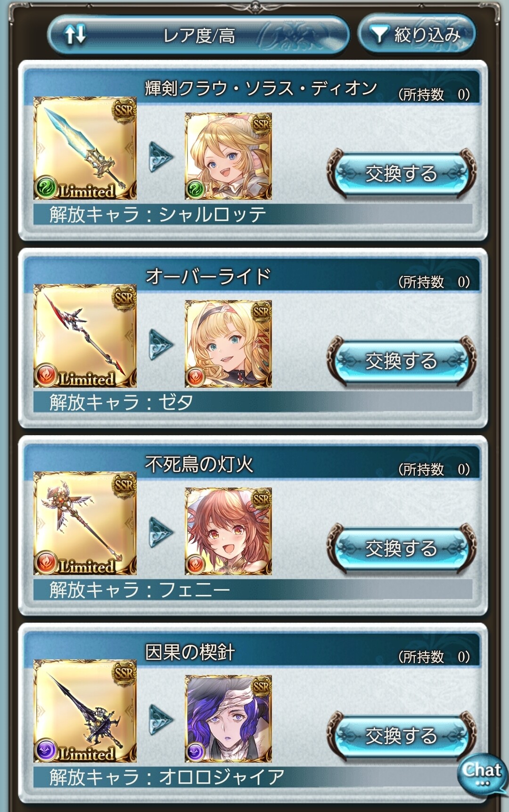The height and width of the screenshot is (812, 509).
Task: Click the 因果の楔針 item title
Action: coord(189,652)
